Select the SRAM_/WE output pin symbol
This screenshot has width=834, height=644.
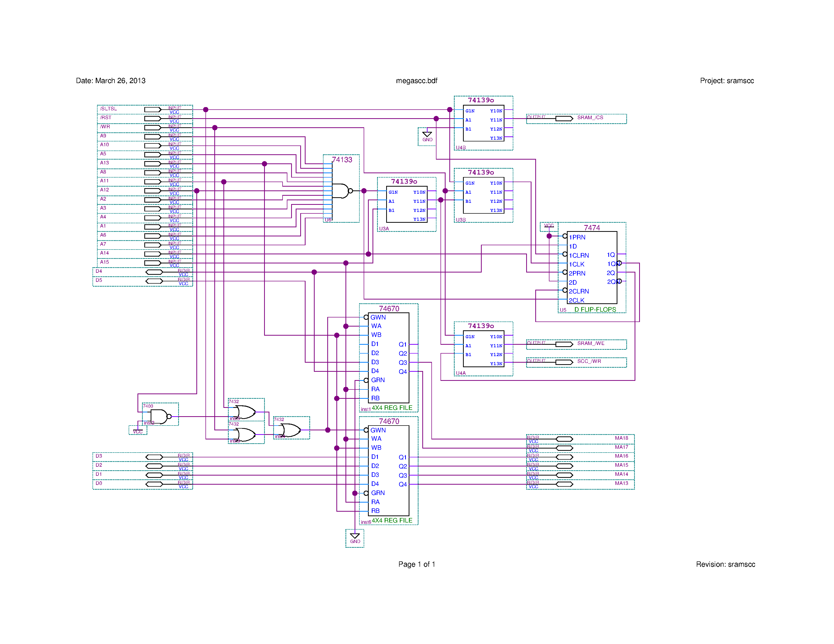[x=564, y=344]
